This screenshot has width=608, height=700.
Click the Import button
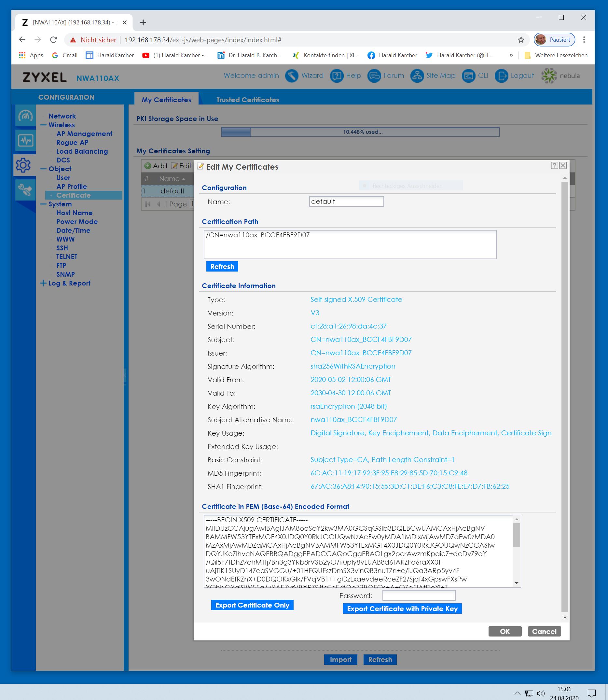pyautogui.click(x=341, y=660)
